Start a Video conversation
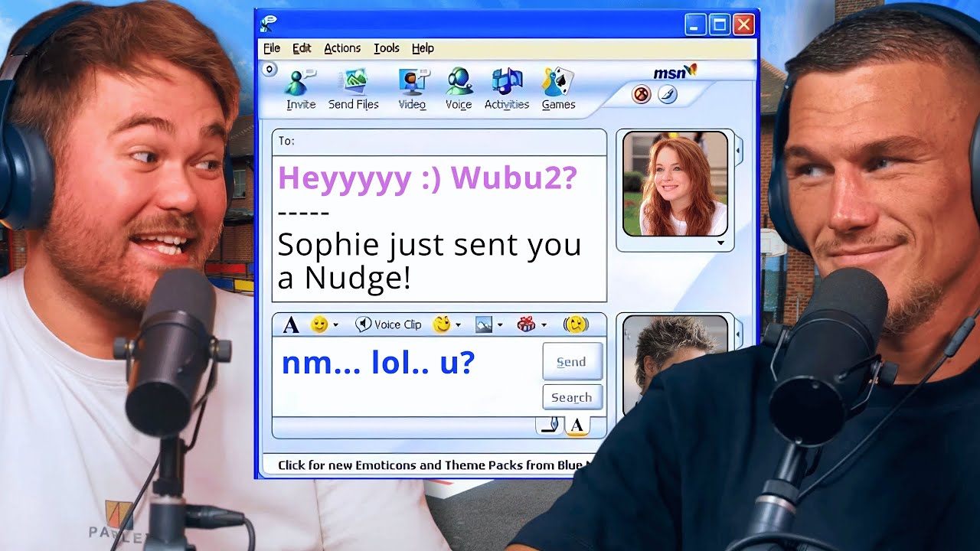Screen dimensions: 980x551 tap(412, 90)
